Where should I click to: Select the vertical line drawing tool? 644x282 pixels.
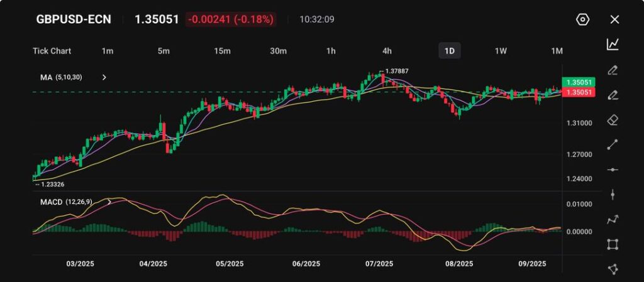pos(613,195)
